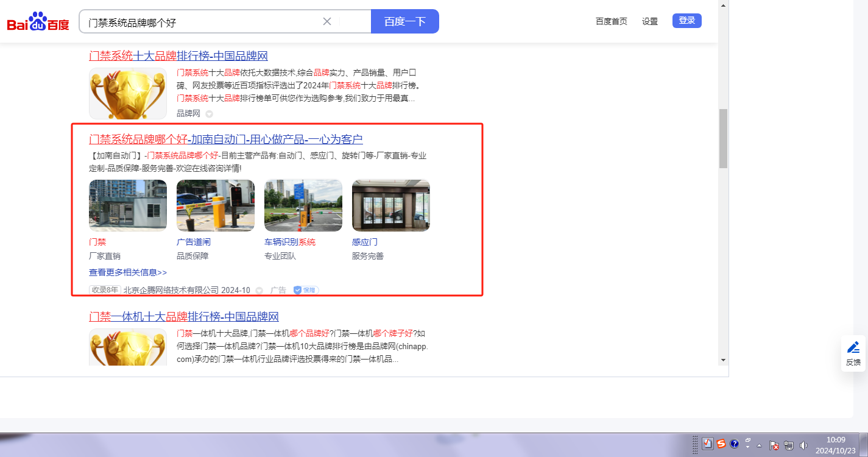Screen dimensions: 868x457
Task: Open 设置 in the header
Action: (650, 21)
